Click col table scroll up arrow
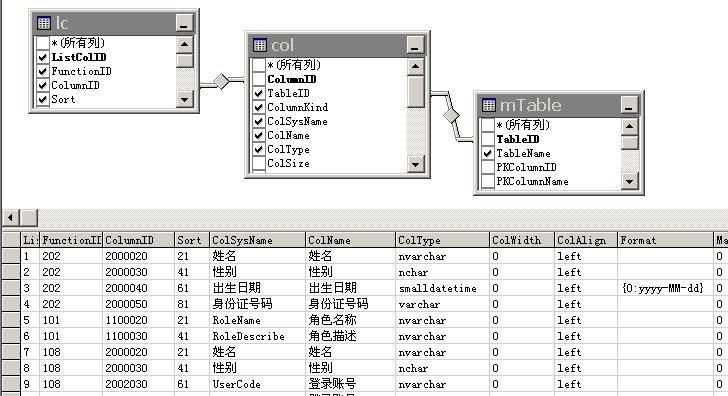Image resolution: width=728 pixels, height=396 pixels. pos(415,67)
